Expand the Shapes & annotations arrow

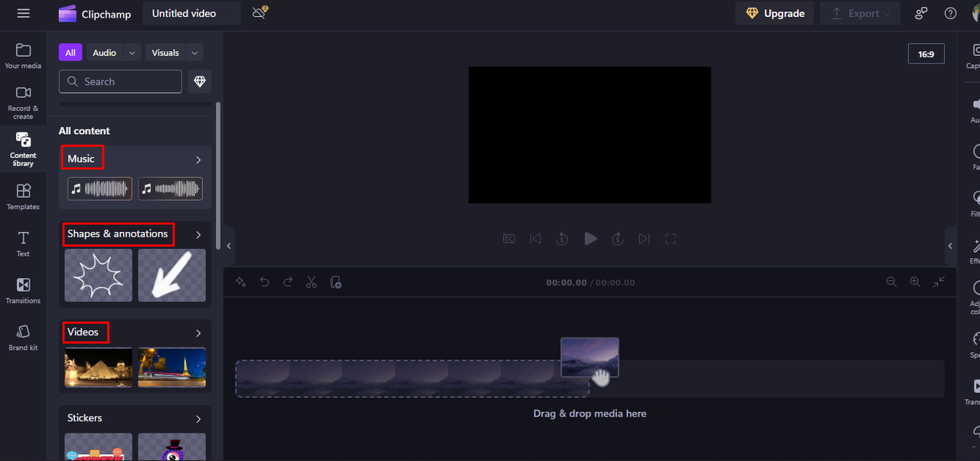[198, 234]
